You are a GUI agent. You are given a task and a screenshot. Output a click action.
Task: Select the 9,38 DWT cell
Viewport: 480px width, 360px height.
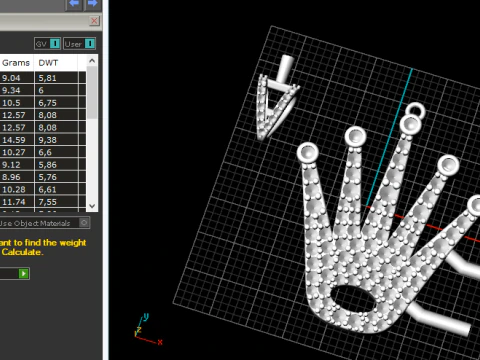pyautogui.click(x=56, y=140)
